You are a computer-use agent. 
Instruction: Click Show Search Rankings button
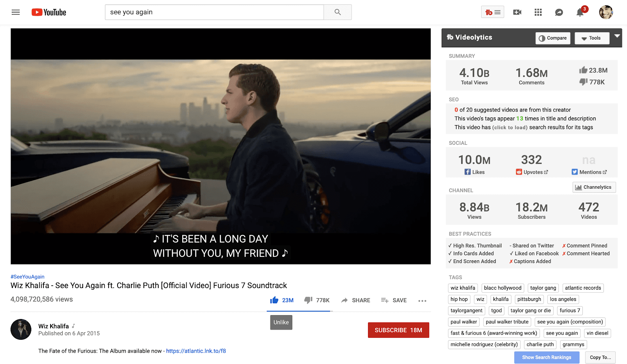547,357
